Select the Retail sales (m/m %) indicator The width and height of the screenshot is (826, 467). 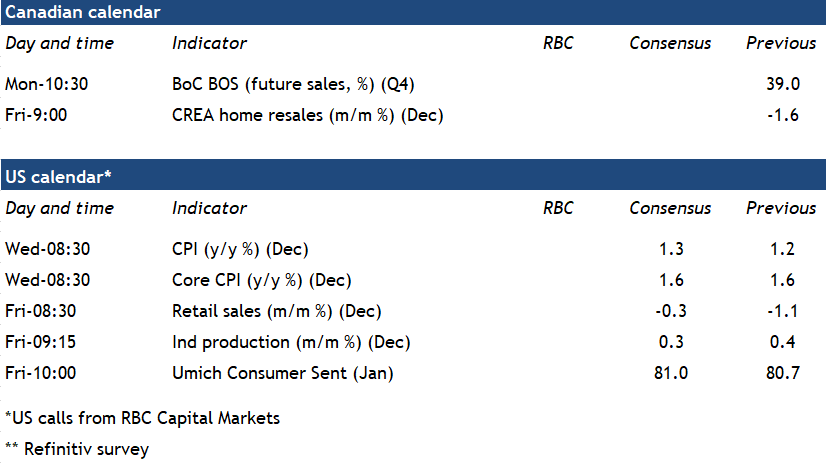tap(276, 311)
